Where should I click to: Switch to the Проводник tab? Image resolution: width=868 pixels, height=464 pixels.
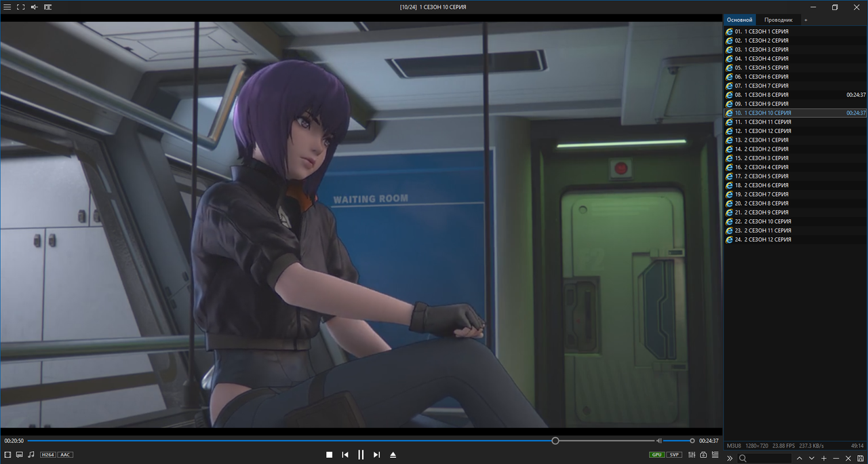coord(778,20)
